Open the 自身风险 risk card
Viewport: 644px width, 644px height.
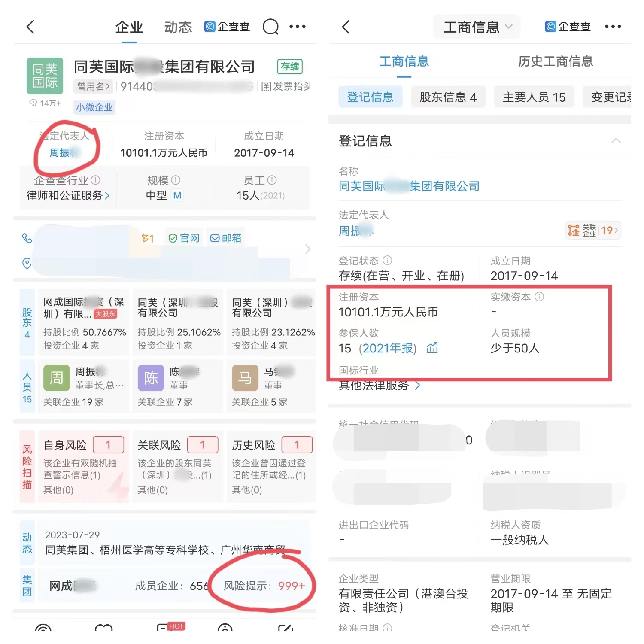pos(84,466)
